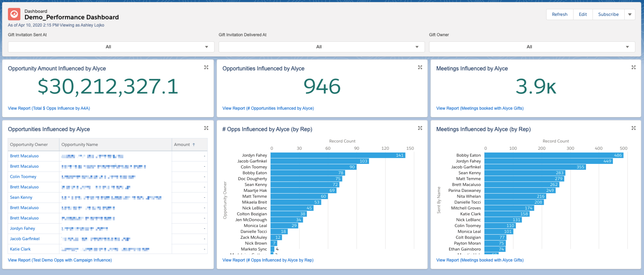Click the Parina Daswaney 249 bar
Screen dimensions: 644x275
[x=520, y=190]
